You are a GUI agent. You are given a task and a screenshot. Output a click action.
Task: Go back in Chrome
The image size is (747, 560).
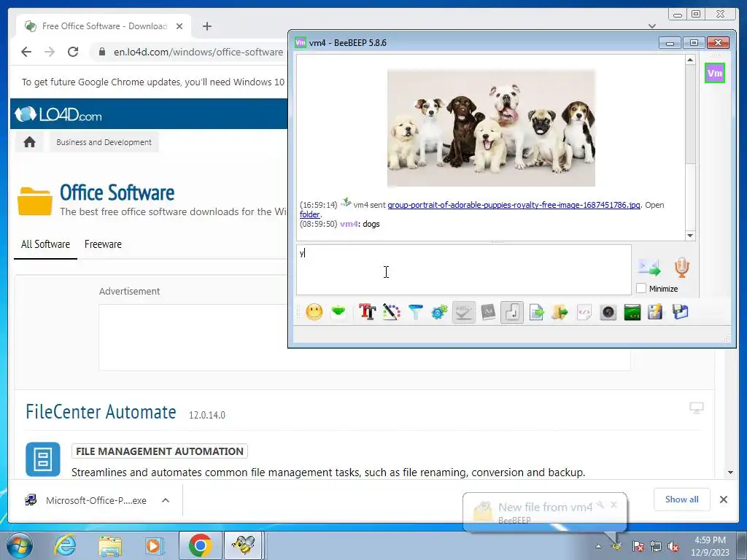[x=26, y=52]
